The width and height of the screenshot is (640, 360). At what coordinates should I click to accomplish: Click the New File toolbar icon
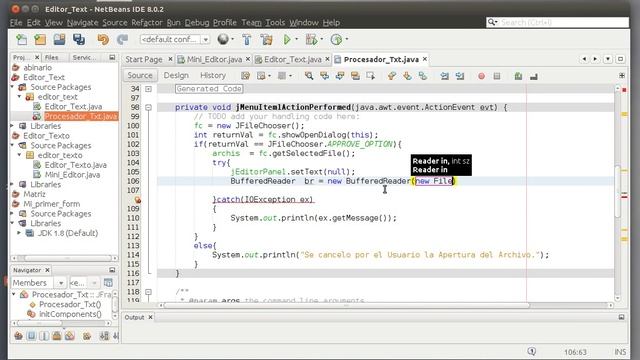click(x=22, y=40)
